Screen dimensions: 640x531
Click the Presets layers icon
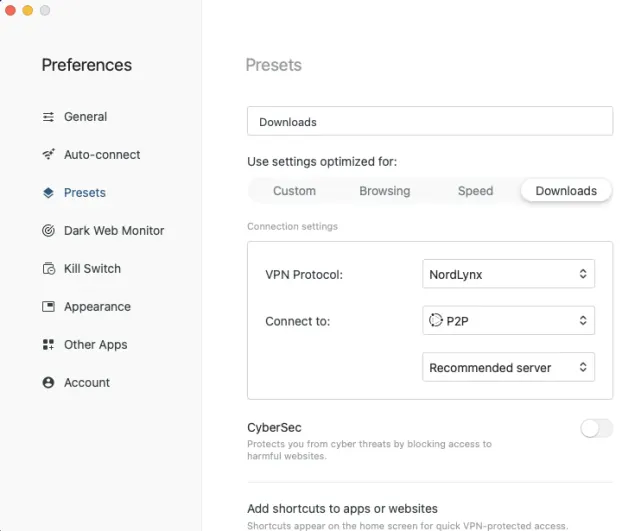pos(48,193)
